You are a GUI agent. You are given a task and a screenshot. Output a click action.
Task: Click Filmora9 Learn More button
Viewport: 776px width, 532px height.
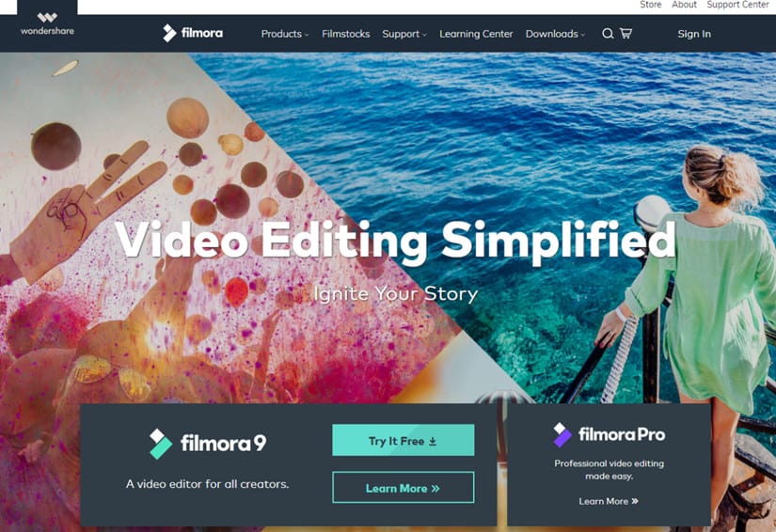403,488
